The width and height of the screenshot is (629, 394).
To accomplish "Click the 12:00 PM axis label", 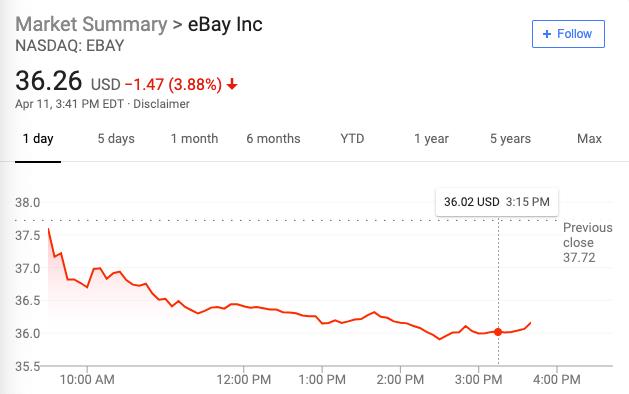I will (x=243, y=379).
